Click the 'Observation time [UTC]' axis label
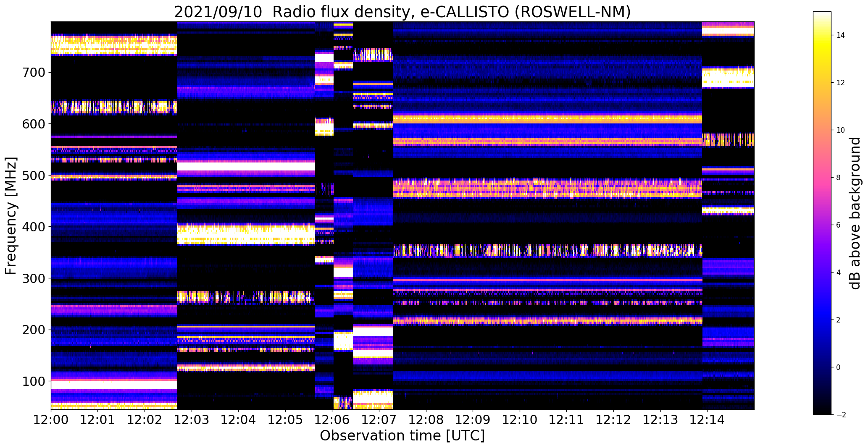 click(402, 436)
